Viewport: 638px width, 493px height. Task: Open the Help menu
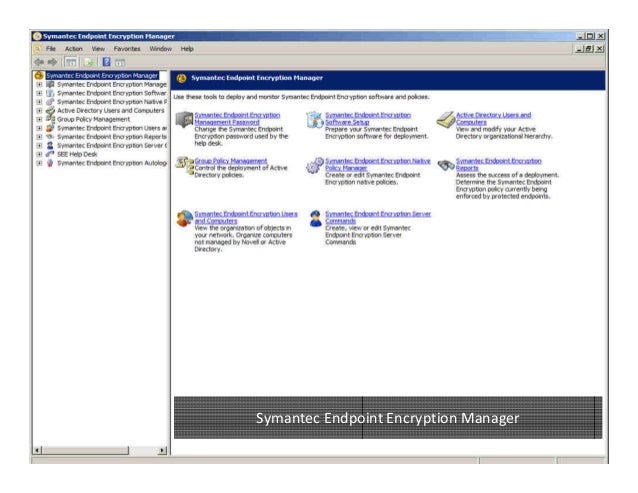click(187, 49)
